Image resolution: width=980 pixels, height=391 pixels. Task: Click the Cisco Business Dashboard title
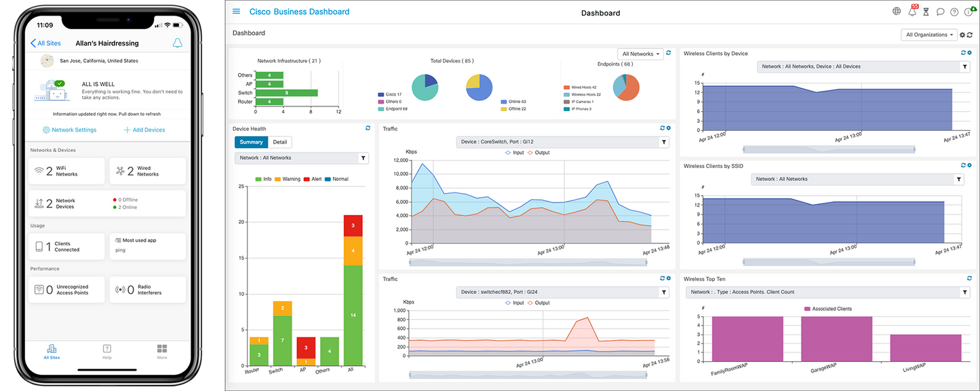point(299,12)
